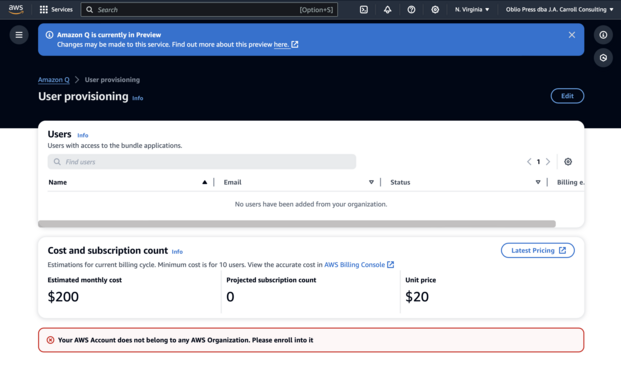The height and width of the screenshot is (371, 621).
Task: Open the Oblio Press account dropdown
Action: tap(559, 10)
